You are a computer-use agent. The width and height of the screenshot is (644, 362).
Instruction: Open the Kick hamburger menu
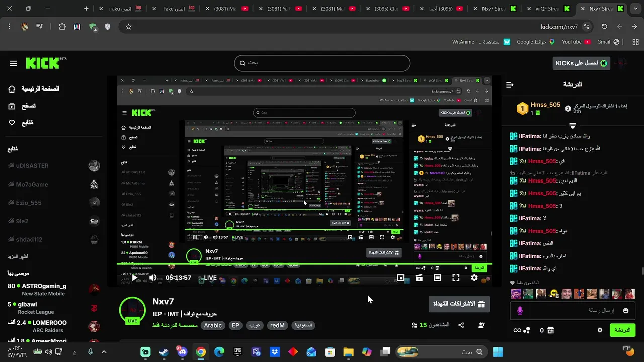(14, 63)
